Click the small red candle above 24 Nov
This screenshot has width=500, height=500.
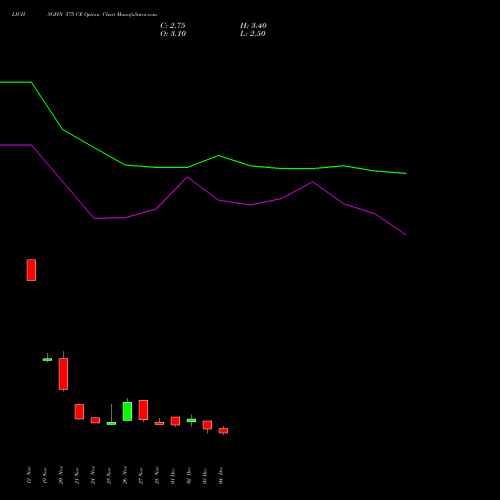[95, 420]
